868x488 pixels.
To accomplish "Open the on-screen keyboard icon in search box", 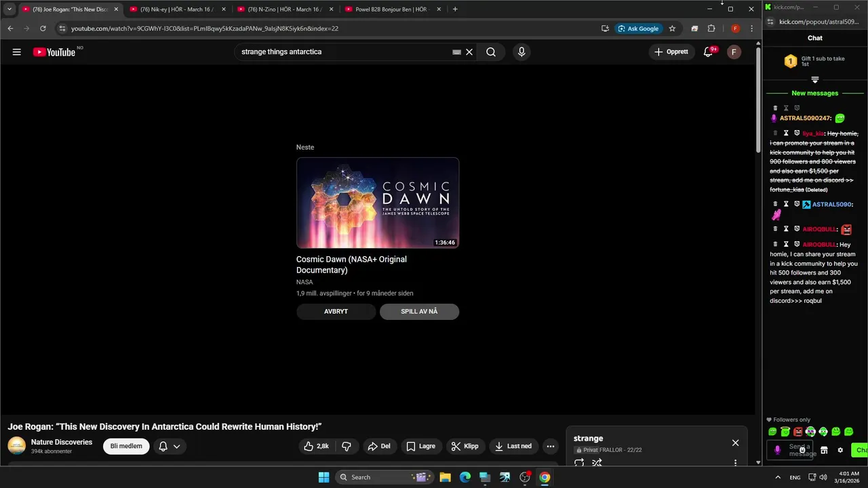I will (x=456, y=52).
